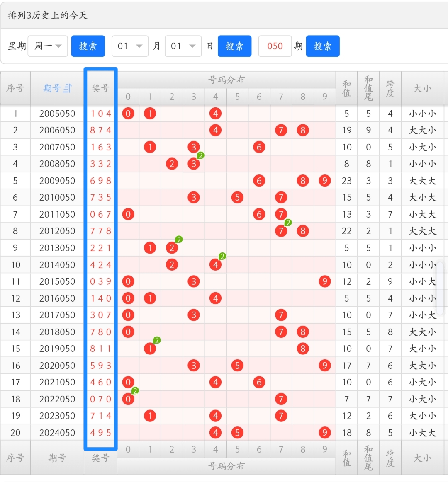Viewport: 448px width, 482px height.
Task: Click the red 1 ball in row 2023050
Action: tap(150, 416)
